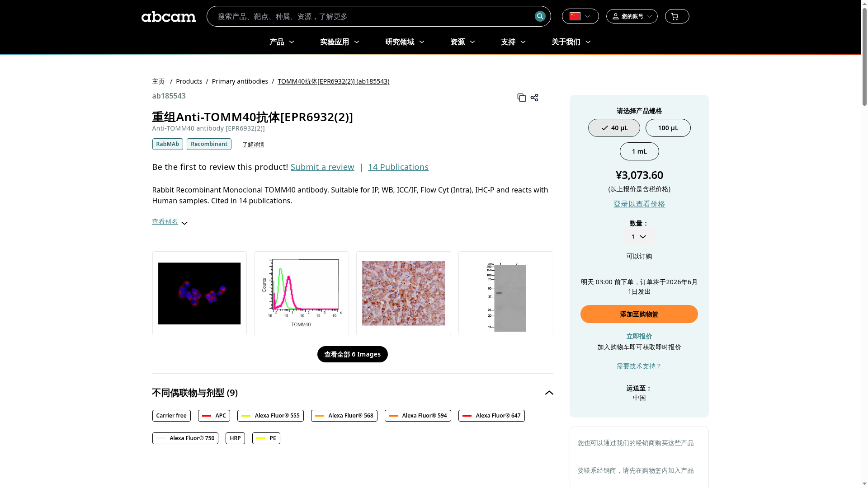Expand the 查看别名 aliases list
This screenshot has width=868, height=488.
coord(170,222)
